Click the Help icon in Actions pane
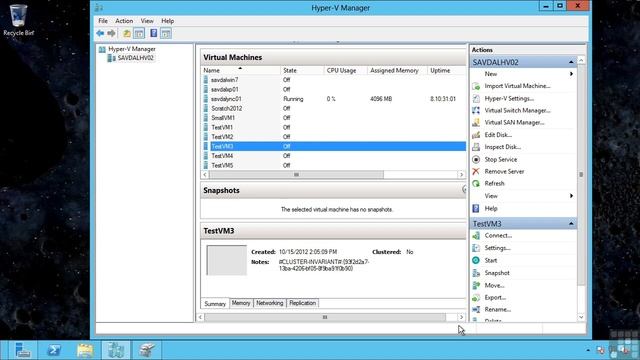 pos(476,209)
